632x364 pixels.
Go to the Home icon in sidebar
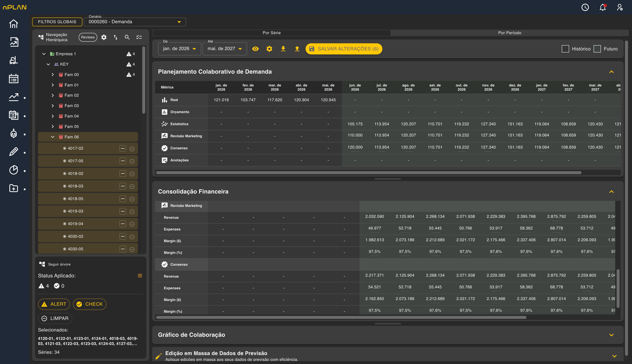[x=14, y=24]
